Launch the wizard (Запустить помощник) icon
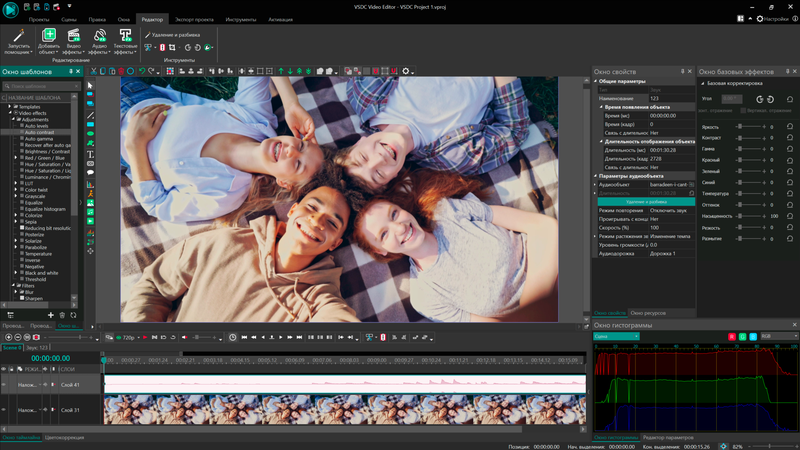800x450 pixels. 19,36
